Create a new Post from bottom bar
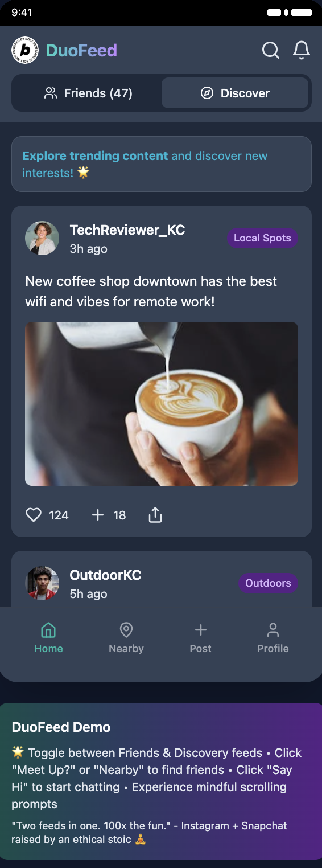 click(x=200, y=638)
